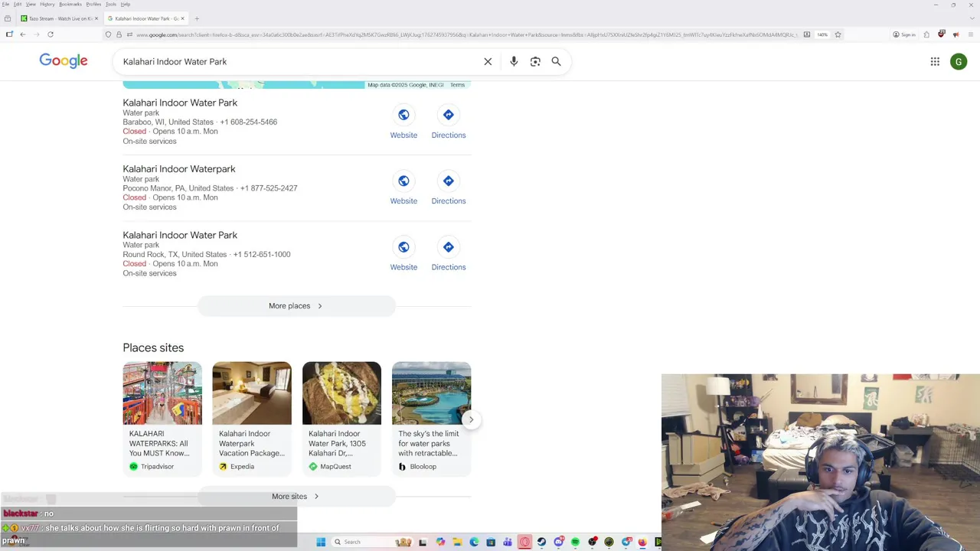Open the Google apps grid
Viewport: 980px width, 551px height.
click(x=935, y=61)
